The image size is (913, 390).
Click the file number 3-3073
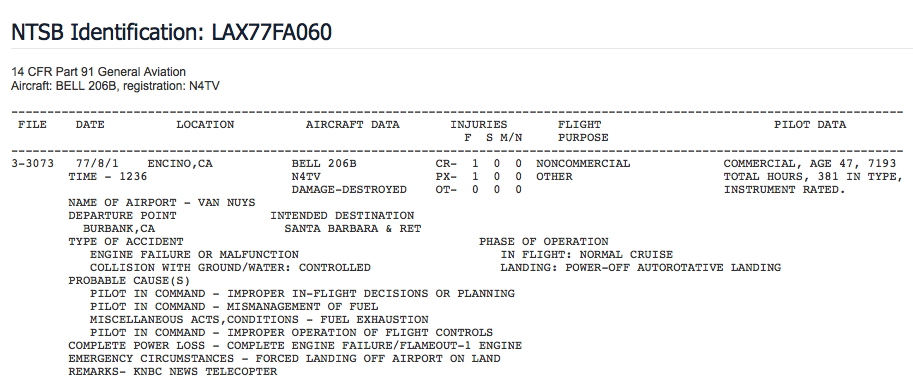pyautogui.click(x=33, y=164)
